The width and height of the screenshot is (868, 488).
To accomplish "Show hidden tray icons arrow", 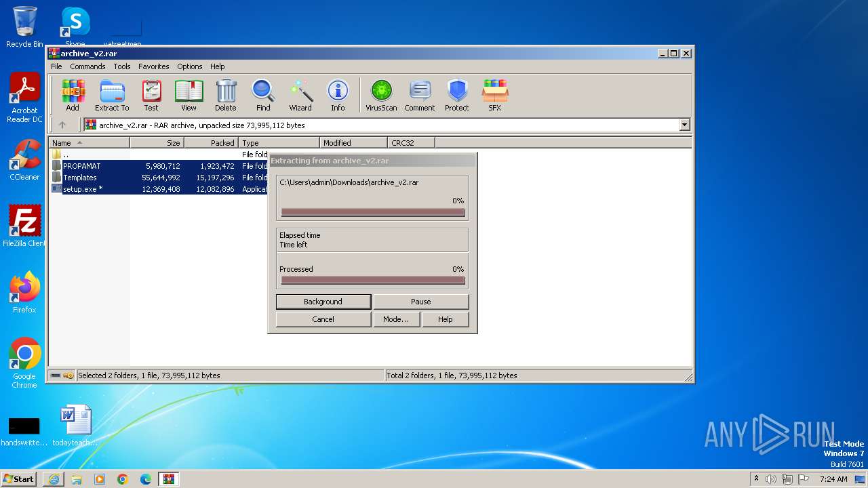I will pos(756,479).
